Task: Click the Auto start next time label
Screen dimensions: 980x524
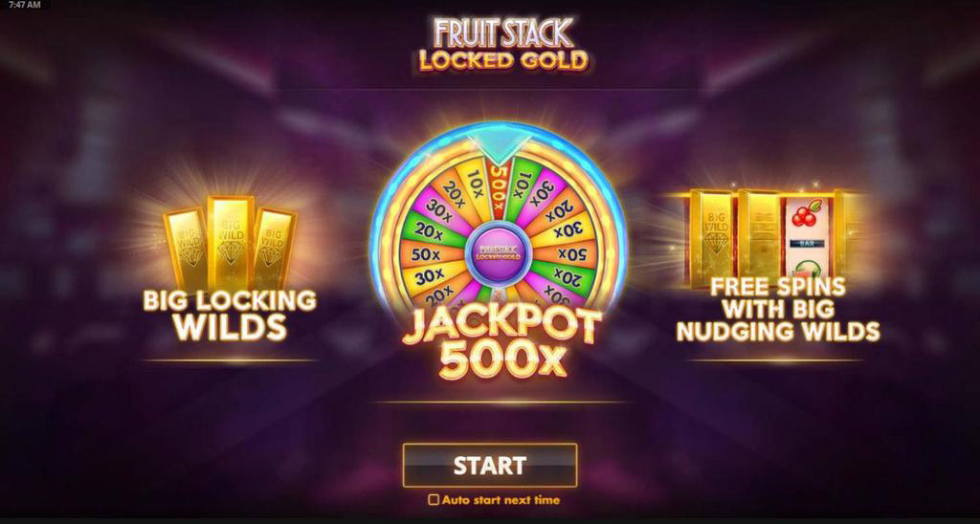Action: 501,500
